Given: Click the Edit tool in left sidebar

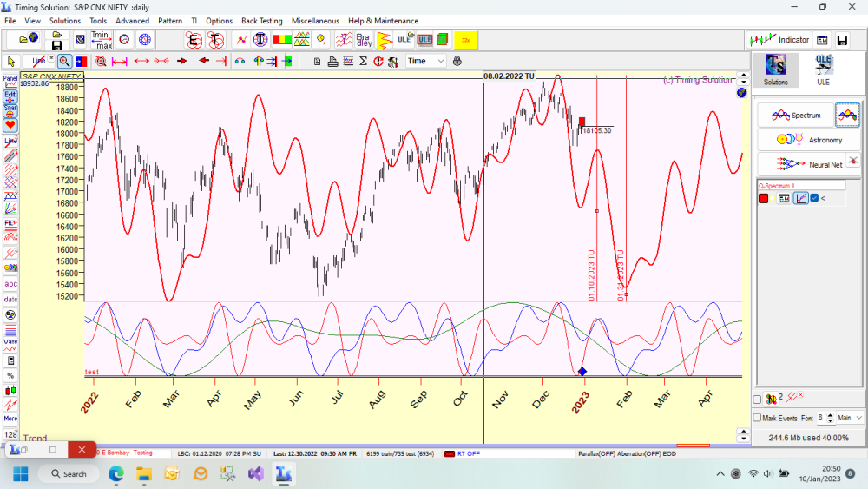Looking at the screenshot, I should (10, 96).
